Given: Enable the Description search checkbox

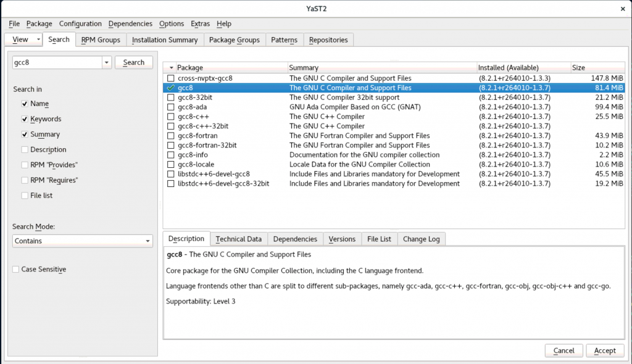Looking at the screenshot, I should coord(25,149).
